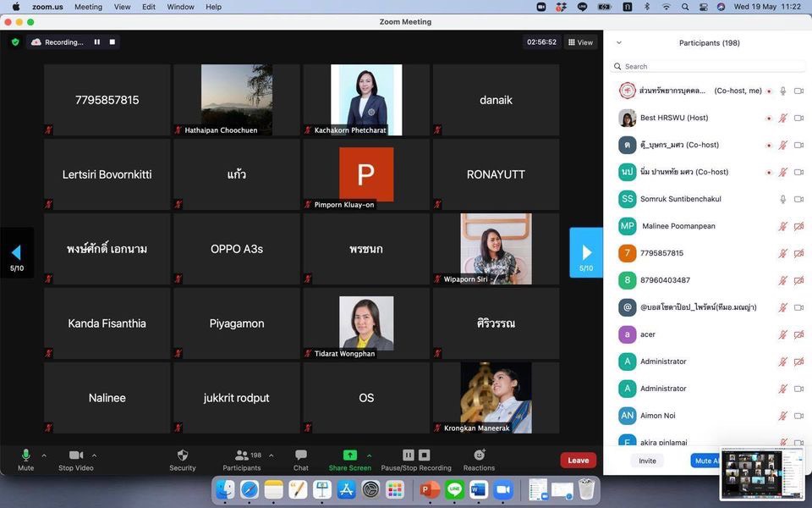Go to next gallery page arrow
This screenshot has width=812, height=508.
pyautogui.click(x=586, y=252)
